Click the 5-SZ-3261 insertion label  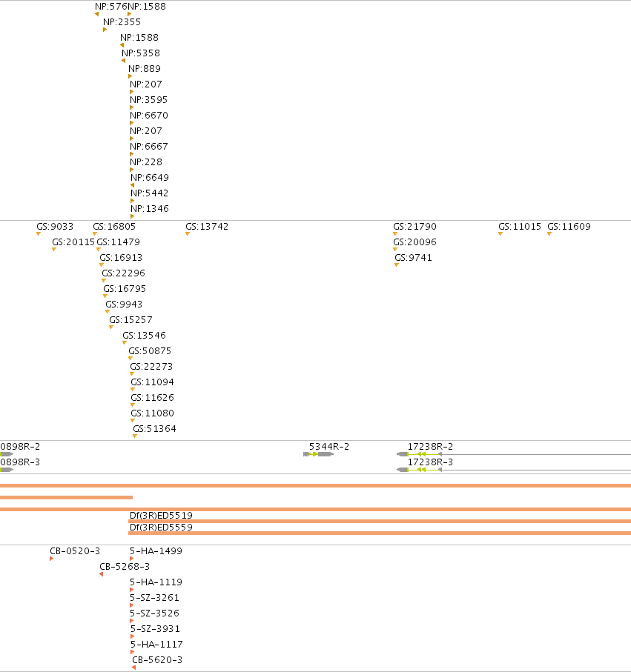pos(154,598)
